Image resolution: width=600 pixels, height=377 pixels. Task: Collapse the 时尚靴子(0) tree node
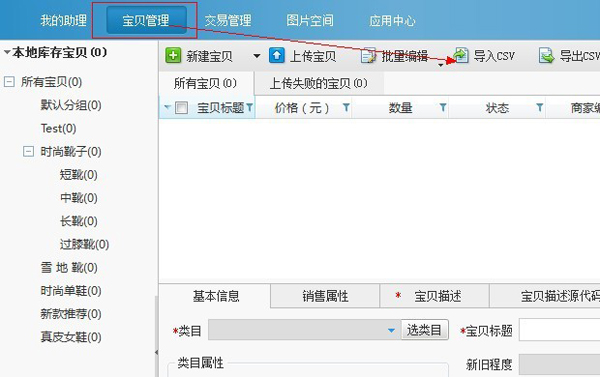tap(28, 152)
